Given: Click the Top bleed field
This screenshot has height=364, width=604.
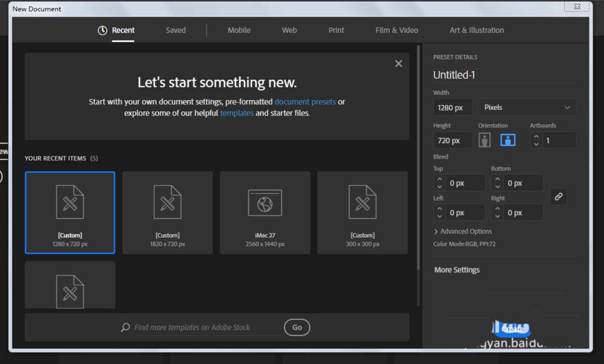Looking at the screenshot, I should [x=465, y=183].
